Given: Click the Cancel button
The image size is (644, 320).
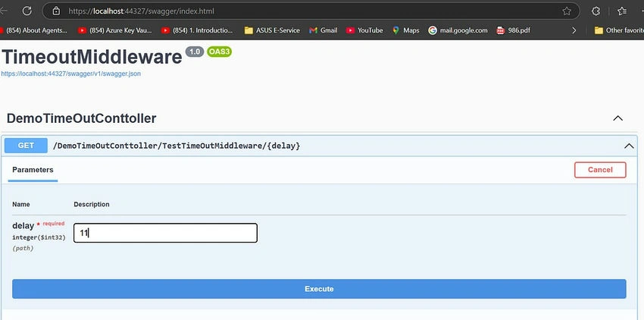Looking at the screenshot, I should click(x=600, y=170).
